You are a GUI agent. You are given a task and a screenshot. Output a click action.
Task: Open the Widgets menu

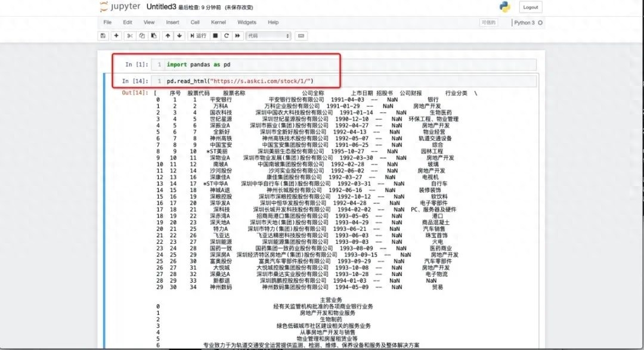pyautogui.click(x=247, y=22)
